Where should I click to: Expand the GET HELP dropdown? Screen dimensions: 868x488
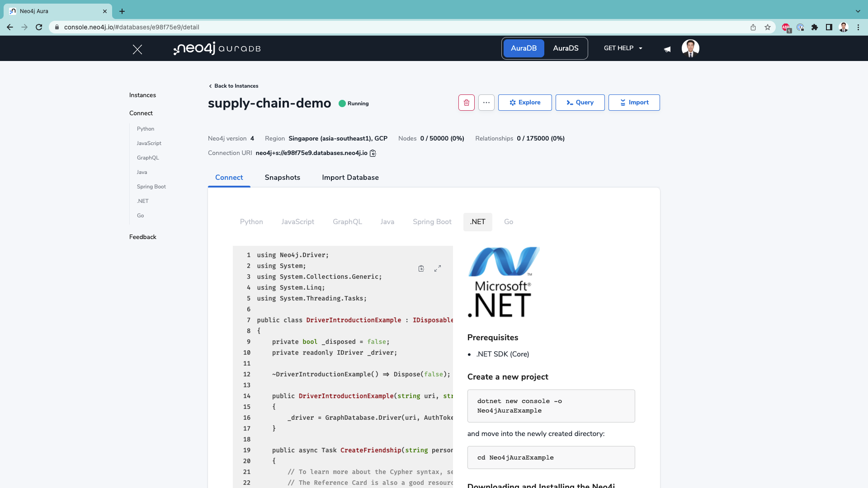tap(623, 48)
